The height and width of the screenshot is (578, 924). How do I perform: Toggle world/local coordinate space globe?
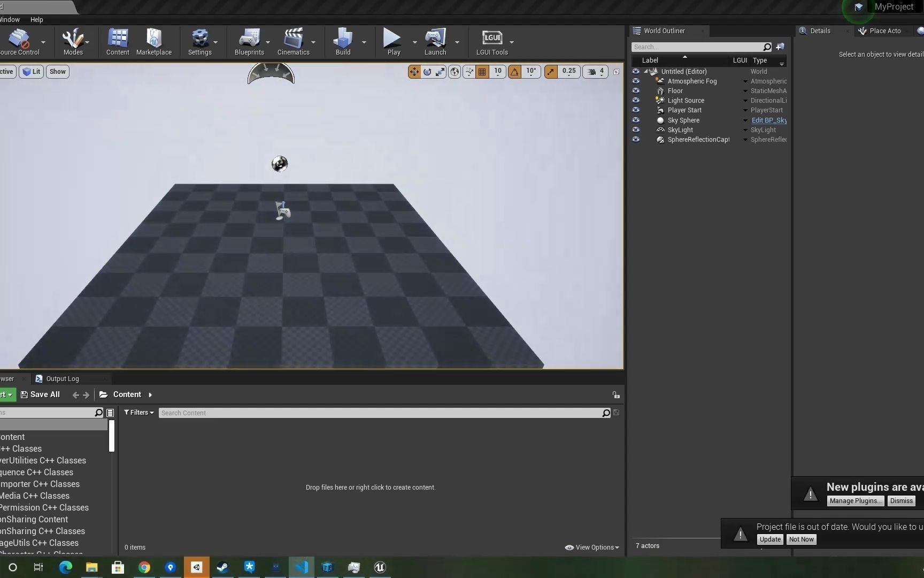tap(455, 72)
